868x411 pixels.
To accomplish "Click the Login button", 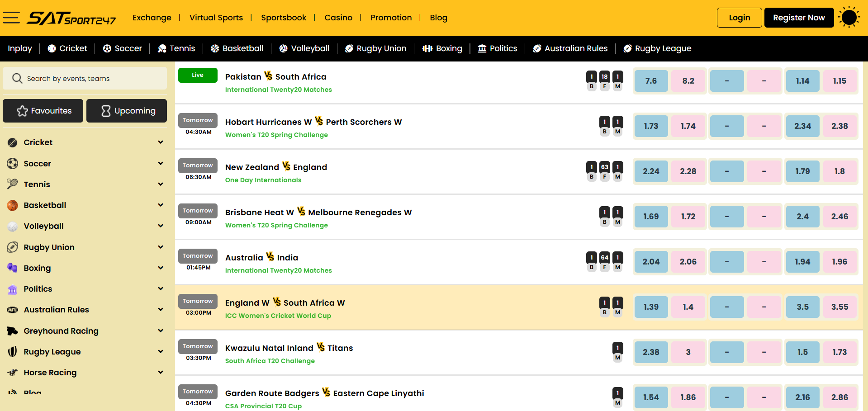I will point(739,18).
